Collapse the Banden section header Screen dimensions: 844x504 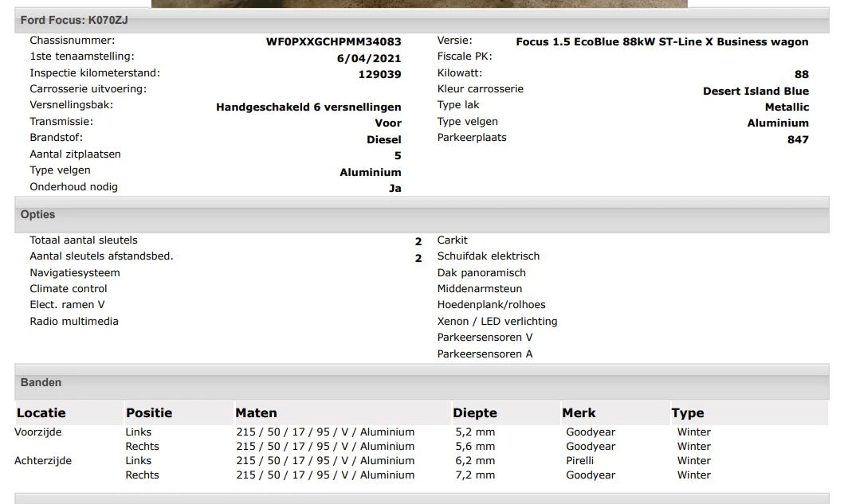click(x=41, y=383)
